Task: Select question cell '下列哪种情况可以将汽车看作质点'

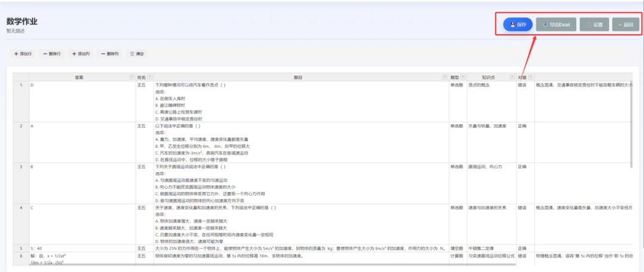Action: pyautogui.click(x=301, y=101)
